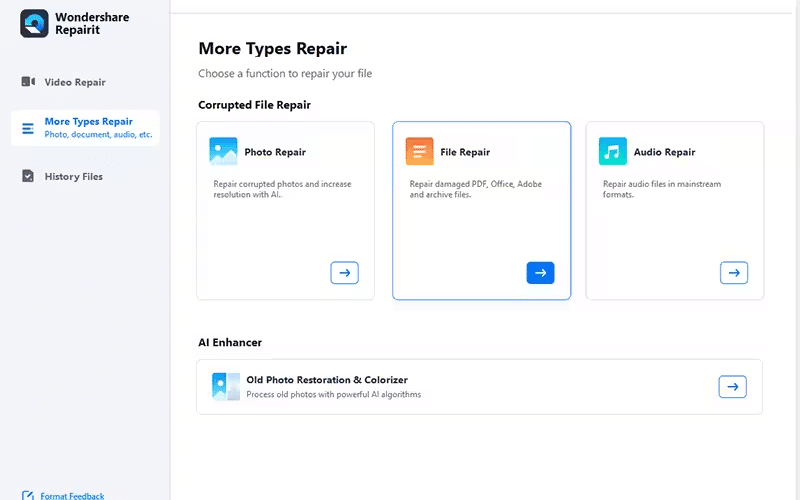Switch to Video Repair in the sidebar
This screenshot has height=500, width=800.
tap(75, 82)
